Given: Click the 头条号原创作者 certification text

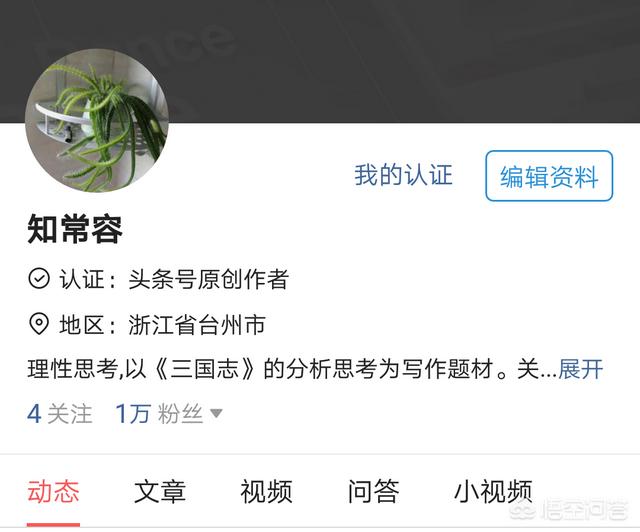Looking at the screenshot, I should click(x=209, y=279).
